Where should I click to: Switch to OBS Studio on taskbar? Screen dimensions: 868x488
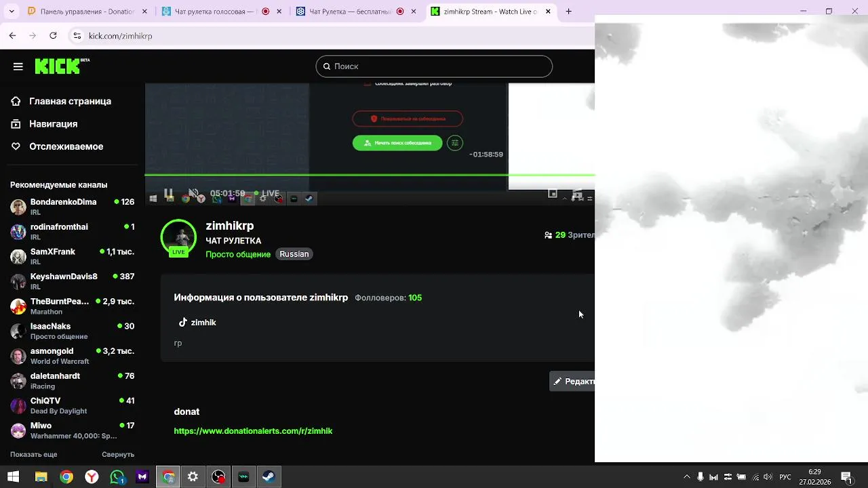click(218, 477)
